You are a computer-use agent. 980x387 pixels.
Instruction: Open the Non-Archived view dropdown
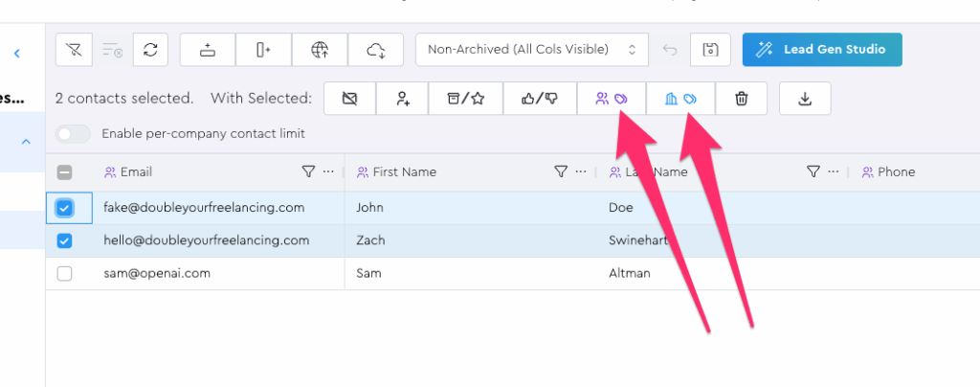click(x=531, y=50)
